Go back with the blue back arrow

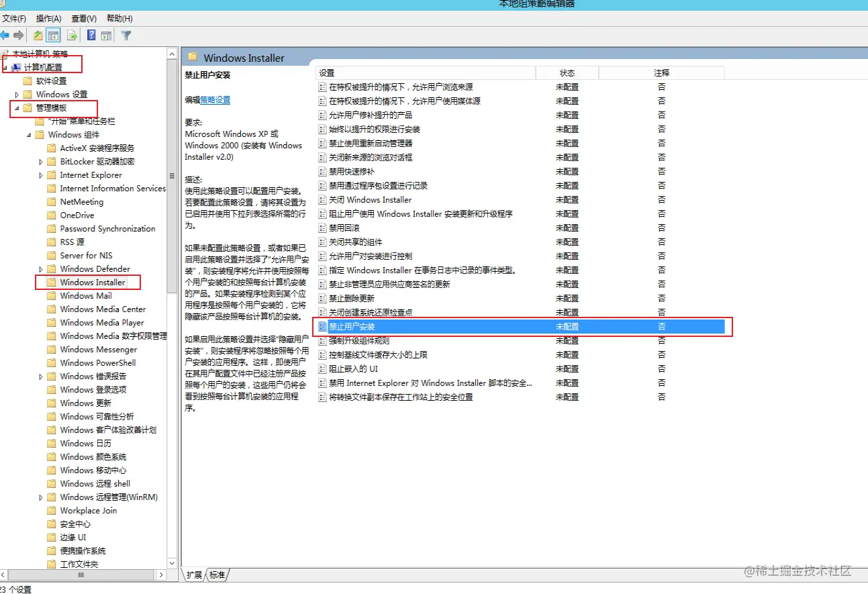(x=5, y=35)
